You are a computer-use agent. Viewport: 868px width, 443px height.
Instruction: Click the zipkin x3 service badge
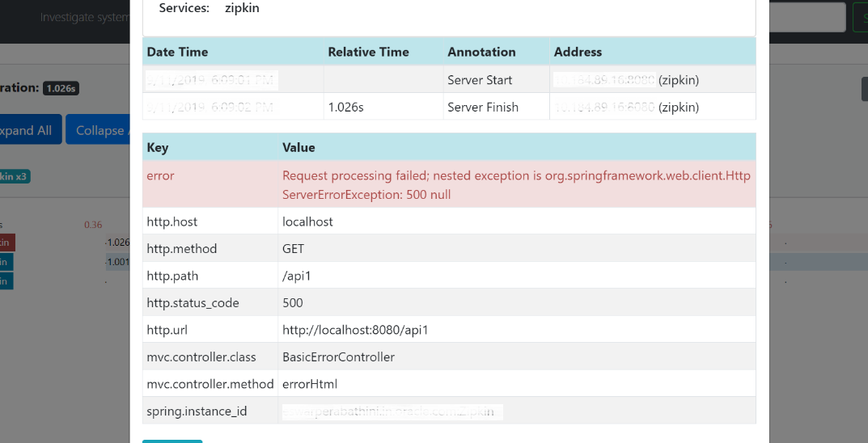(x=15, y=177)
